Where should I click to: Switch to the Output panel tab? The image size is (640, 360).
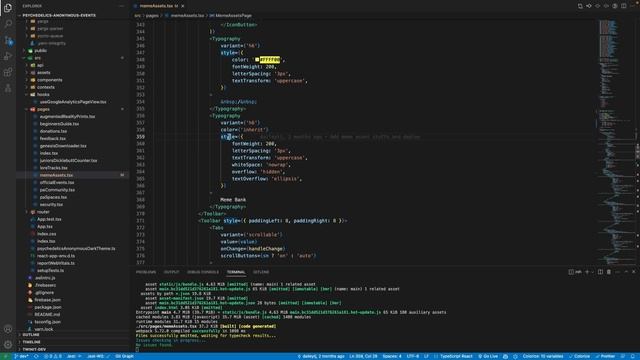click(171, 272)
